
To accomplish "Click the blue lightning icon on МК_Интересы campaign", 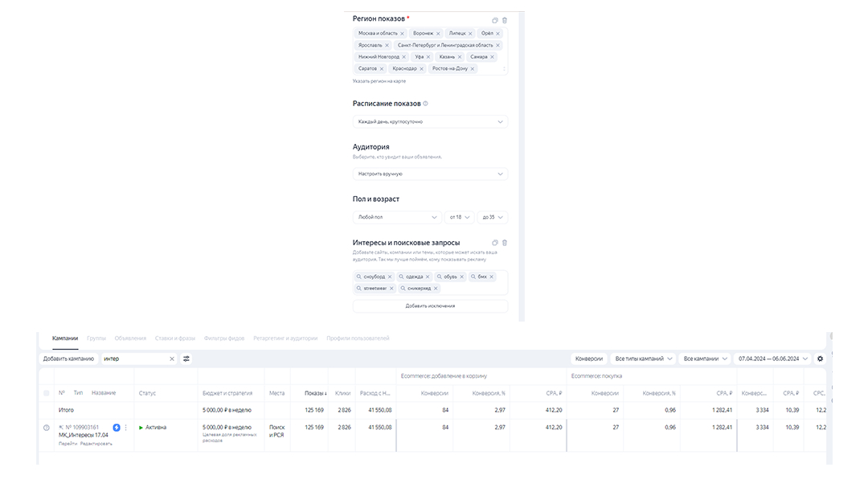I will [x=117, y=428].
